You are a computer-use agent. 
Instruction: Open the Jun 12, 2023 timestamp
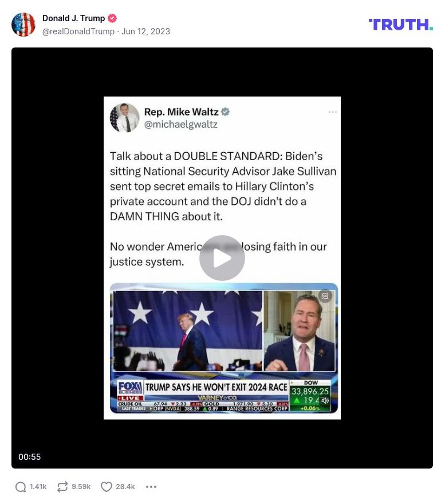(x=146, y=31)
